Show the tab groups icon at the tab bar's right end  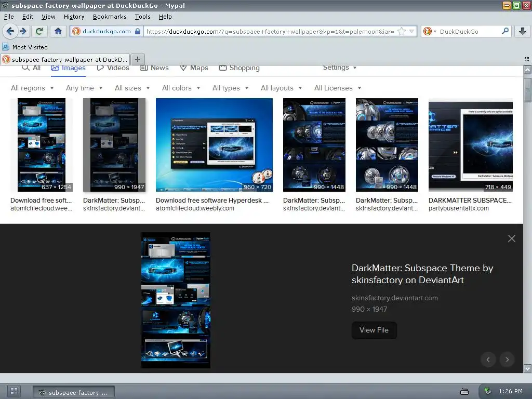[527, 59]
